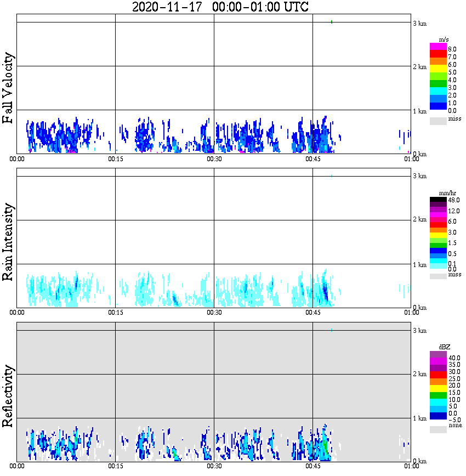
Task: Click the '00:30' tick under Reflectivity panel
Action: pyautogui.click(x=214, y=466)
